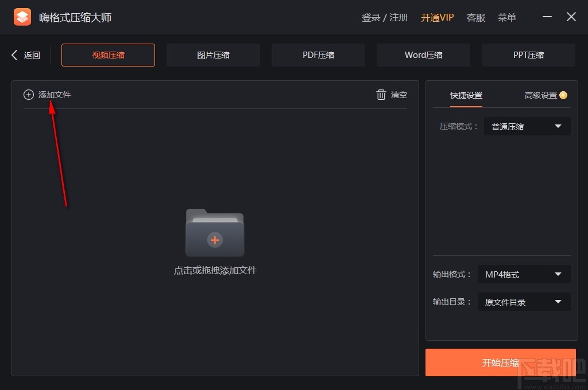Open the 输出格式 dropdown showing MP4格式
Screen dimensions: 588x390
coord(523,274)
